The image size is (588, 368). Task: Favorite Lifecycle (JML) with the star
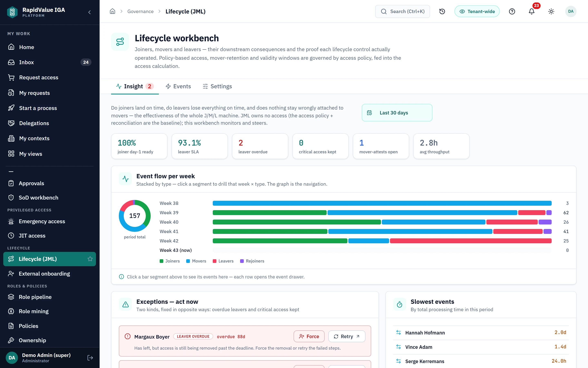coord(90,259)
